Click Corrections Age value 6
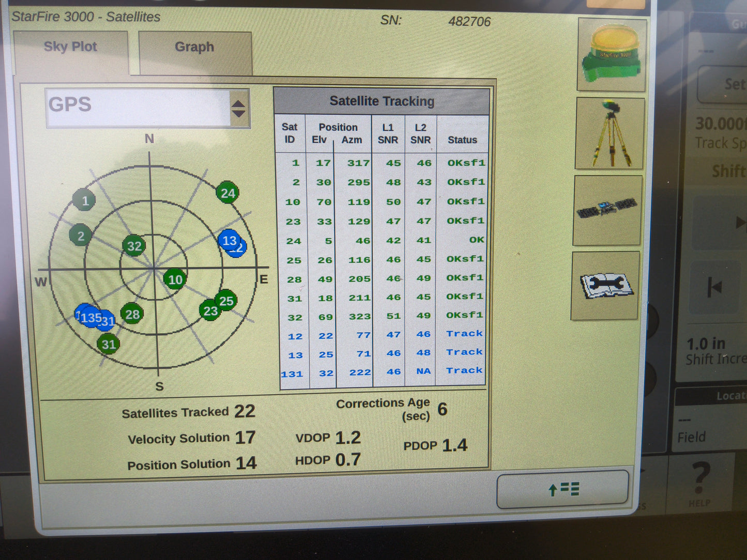The width and height of the screenshot is (747, 560). 443,409
